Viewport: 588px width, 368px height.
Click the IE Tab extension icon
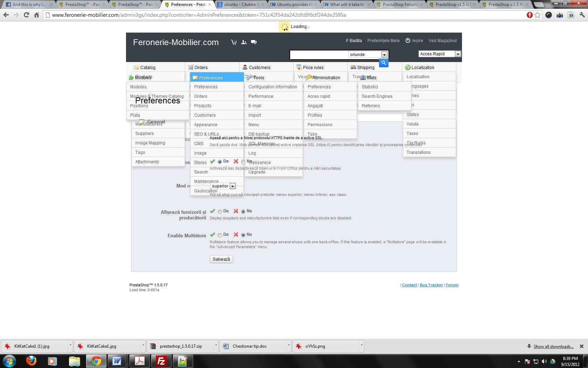click(571, 15)
